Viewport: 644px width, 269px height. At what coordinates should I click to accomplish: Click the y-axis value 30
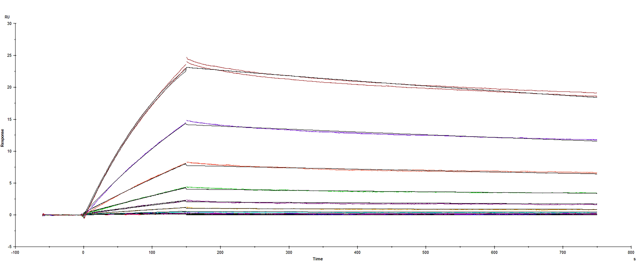point(9,24)
